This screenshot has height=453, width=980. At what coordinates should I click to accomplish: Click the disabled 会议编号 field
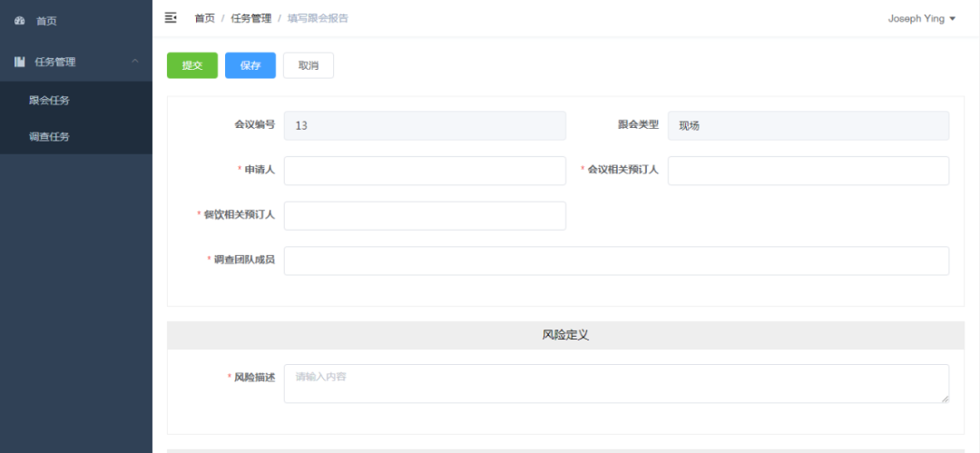point(425,125)
